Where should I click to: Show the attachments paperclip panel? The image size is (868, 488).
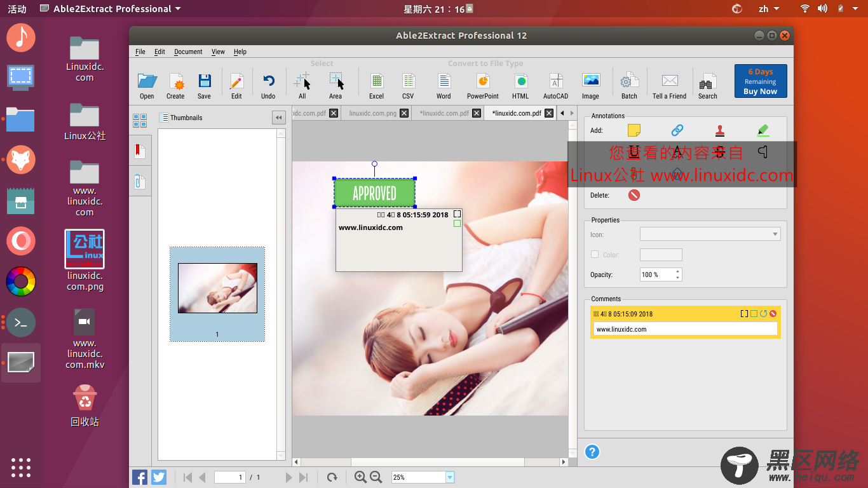[x=140, y=181]
